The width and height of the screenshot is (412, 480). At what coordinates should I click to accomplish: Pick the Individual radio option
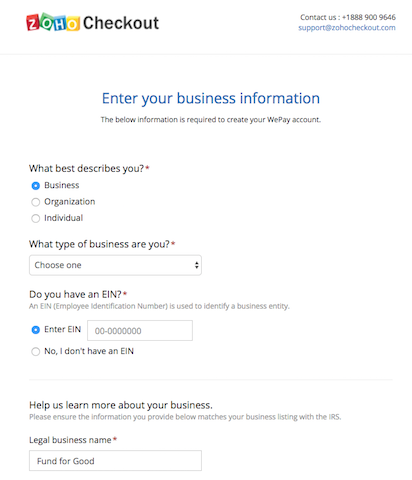pos(36,218)
